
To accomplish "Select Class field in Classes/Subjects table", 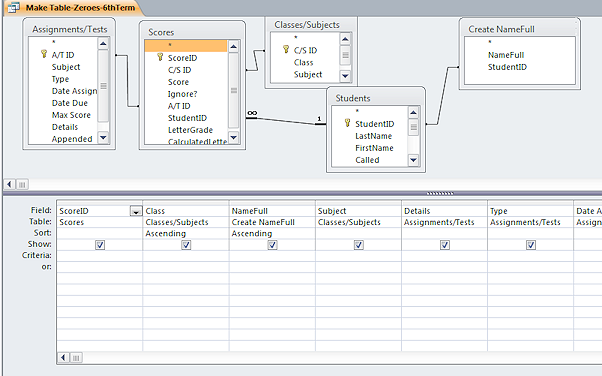I will [305, 62].
